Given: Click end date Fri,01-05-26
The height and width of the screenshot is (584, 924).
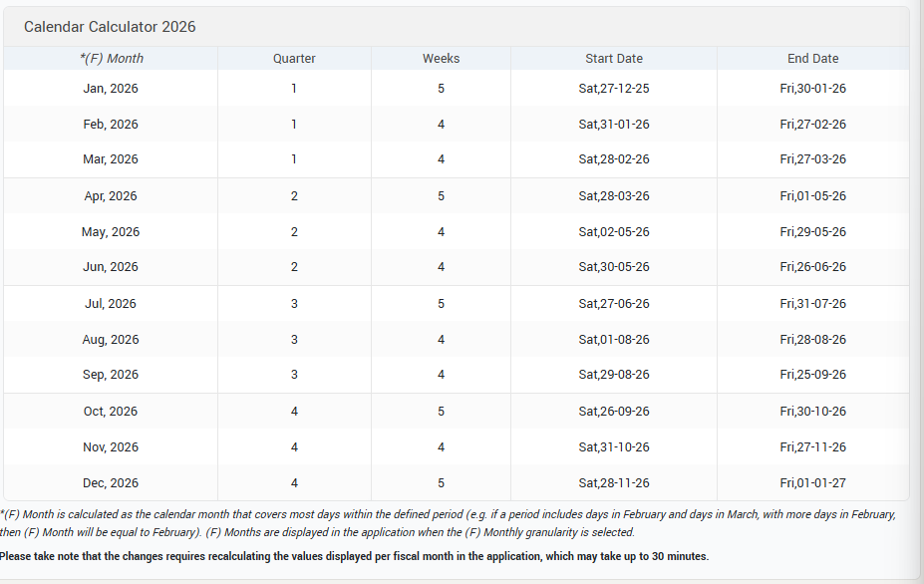Looking at the screenshot, I should click(x=812, y=195).
